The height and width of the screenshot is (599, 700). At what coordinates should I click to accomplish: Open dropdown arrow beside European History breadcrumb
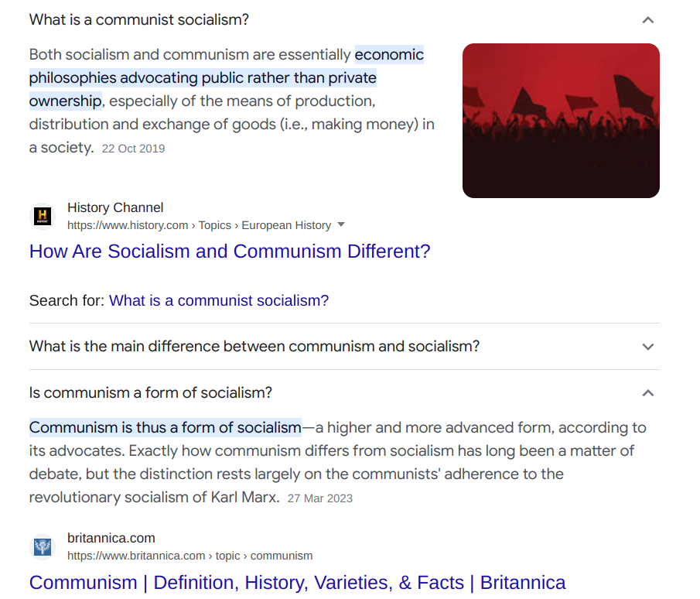pos(341,224)
